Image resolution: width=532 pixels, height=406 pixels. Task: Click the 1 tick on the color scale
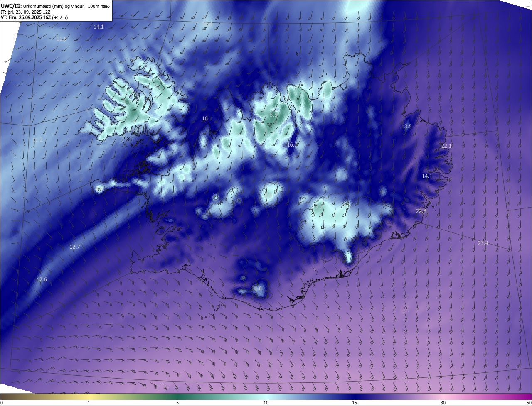(89, 403)
